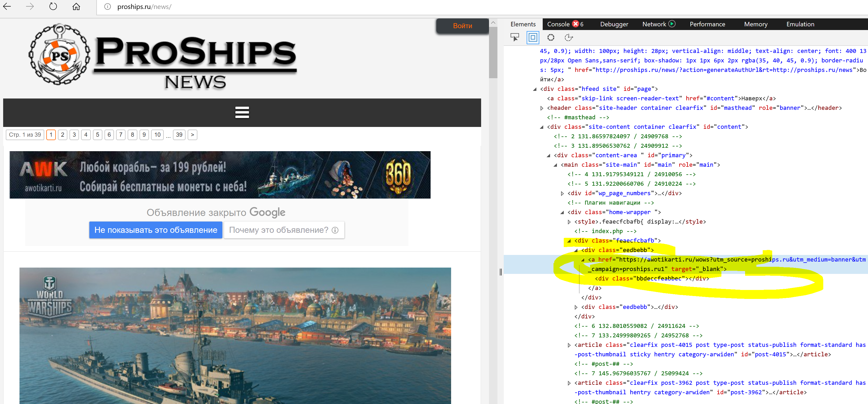Expand the article post-3962 node
The width and height of the screenshot is (868, 404).
coord(569,383)
